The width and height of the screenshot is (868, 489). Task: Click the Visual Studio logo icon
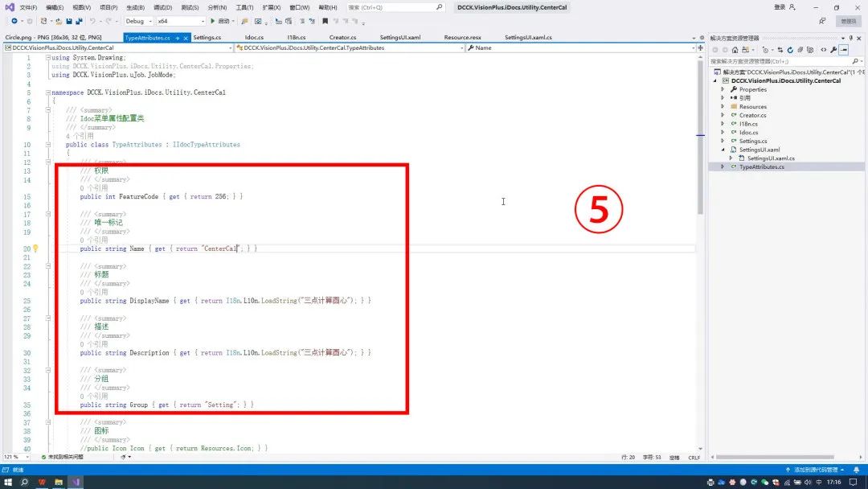10,7
